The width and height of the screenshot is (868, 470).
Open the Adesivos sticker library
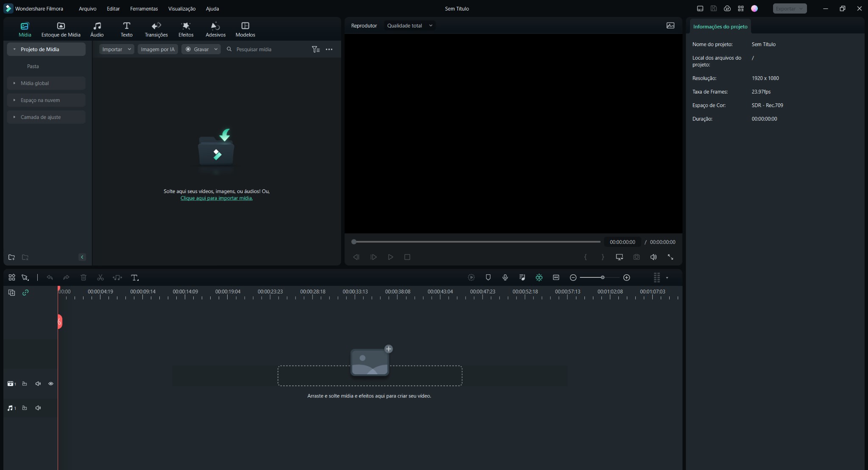215,29
